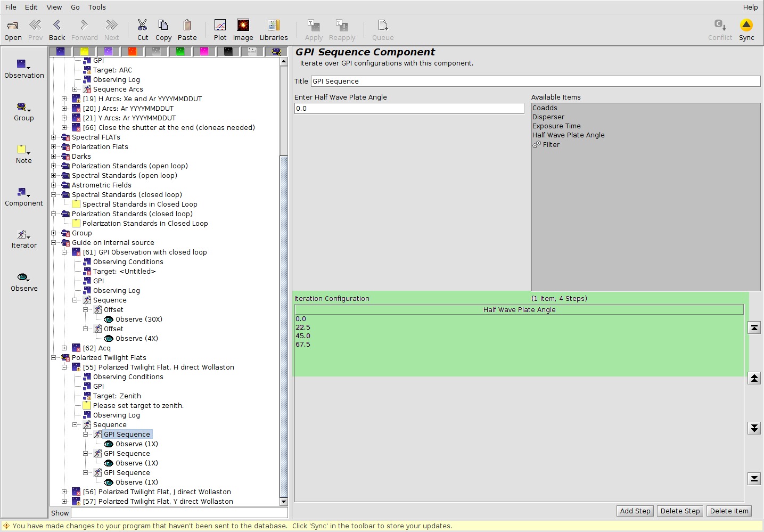Expand the Polarization Flats group
The image size is (764, 532).
[x=54, y=147]
